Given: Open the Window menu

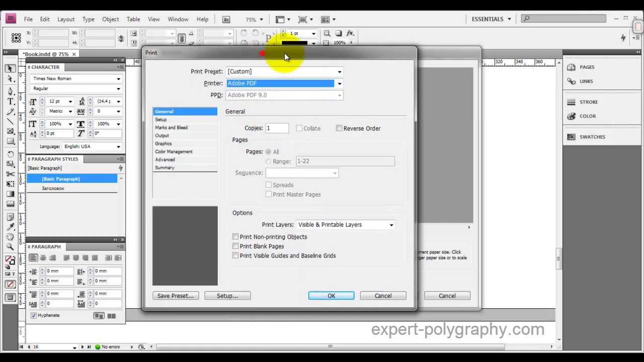Looking at the screenshot, I should point(178,19).
